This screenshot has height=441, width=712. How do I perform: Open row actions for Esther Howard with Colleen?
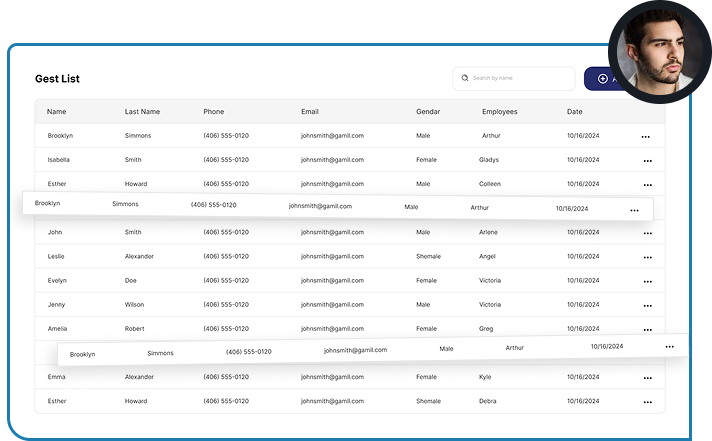click(x=647, y=185)
